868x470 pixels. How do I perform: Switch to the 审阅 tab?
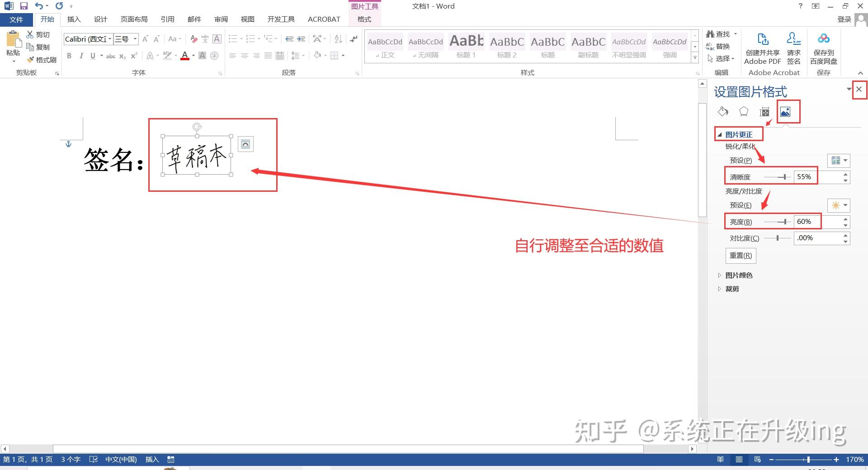(221, 19)
